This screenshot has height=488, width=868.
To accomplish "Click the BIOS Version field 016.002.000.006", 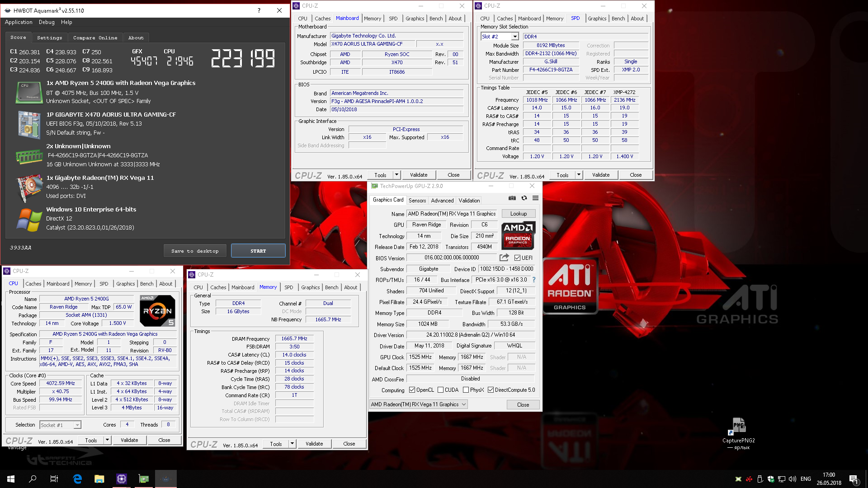I will tap(452, 258).
